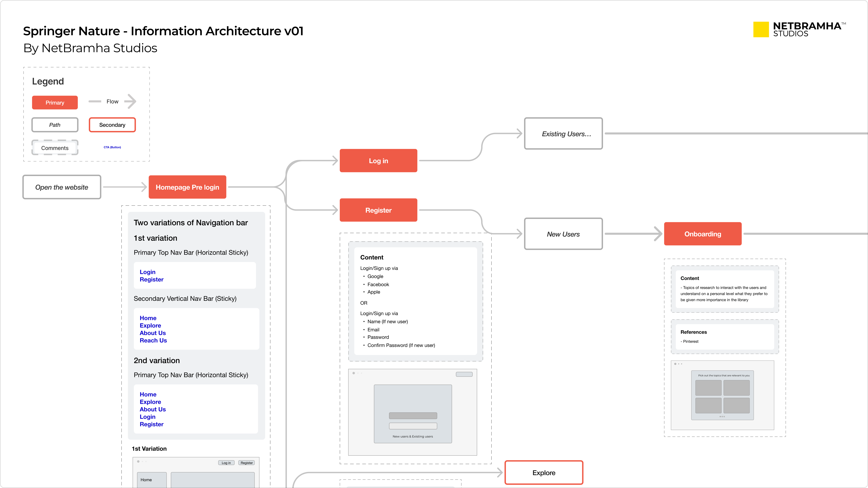Click Log in button in wireframe mockup

coord(226,463)
